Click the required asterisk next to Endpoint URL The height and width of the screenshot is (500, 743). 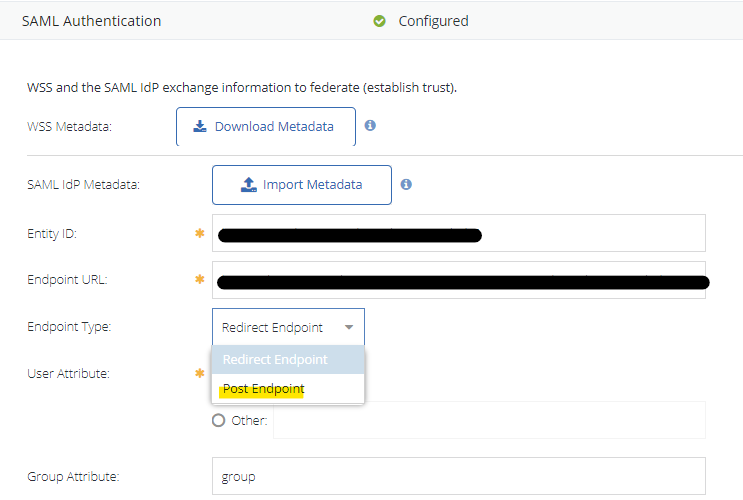200,280
